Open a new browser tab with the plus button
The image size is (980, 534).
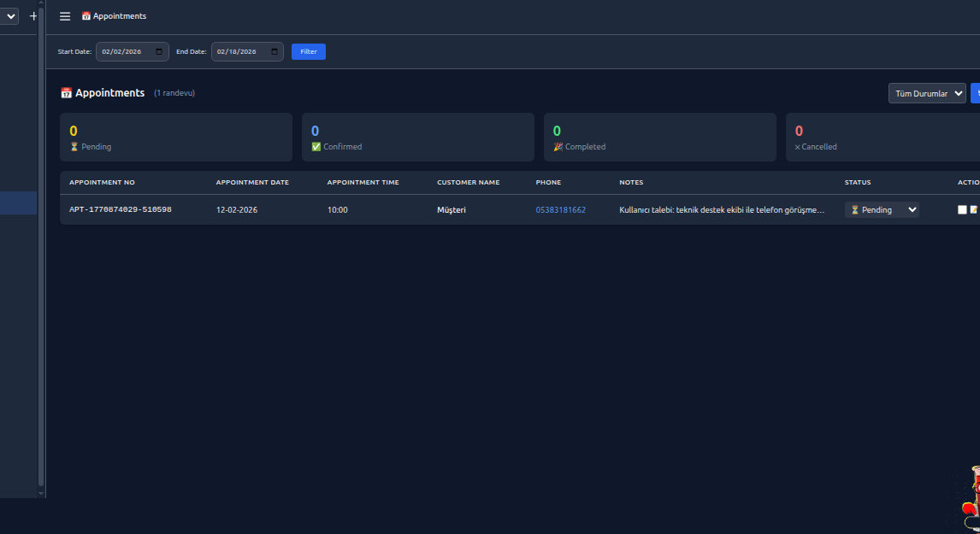point(32,15)
